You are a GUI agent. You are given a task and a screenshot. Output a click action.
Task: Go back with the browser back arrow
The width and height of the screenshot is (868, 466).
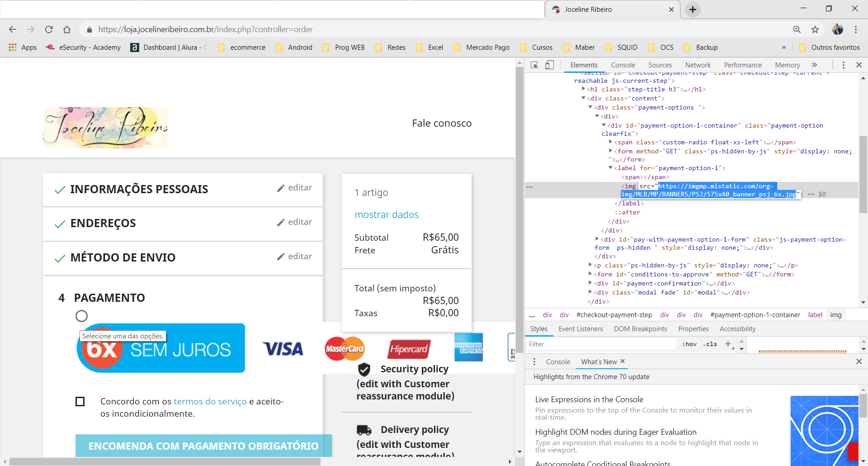13,29
